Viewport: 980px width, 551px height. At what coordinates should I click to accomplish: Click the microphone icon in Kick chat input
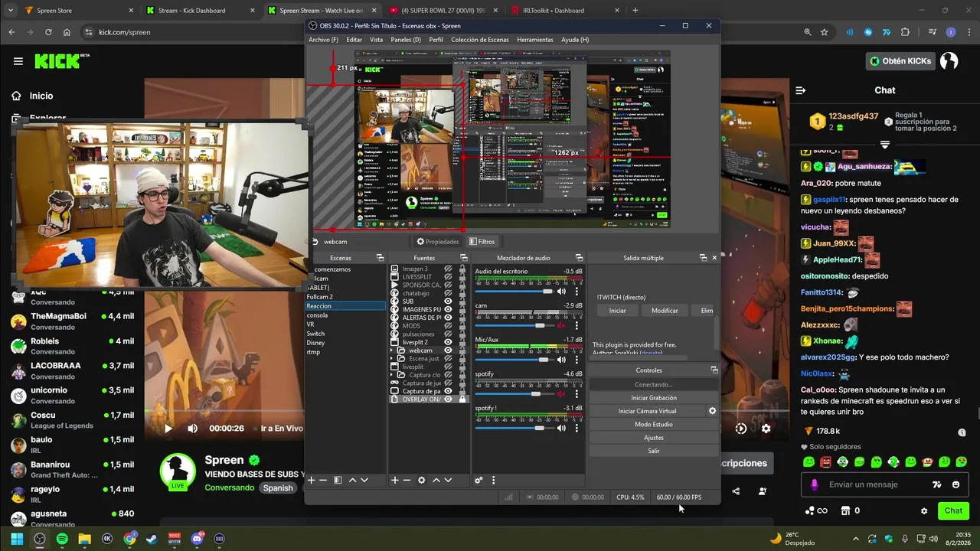click(815, 484)
